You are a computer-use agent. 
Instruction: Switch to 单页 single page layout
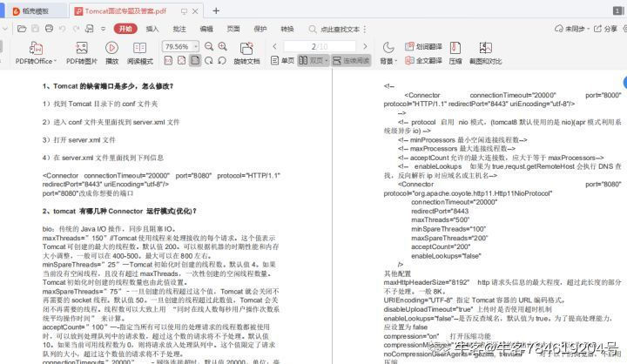coord(282,61)
